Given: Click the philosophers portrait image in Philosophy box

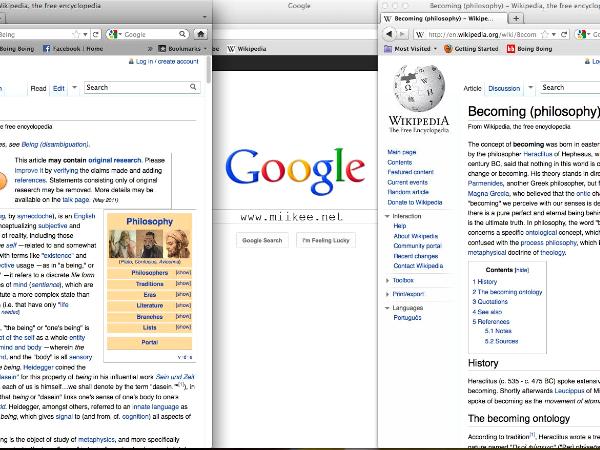Looking at the screenshot, I should tap(150, 244).
